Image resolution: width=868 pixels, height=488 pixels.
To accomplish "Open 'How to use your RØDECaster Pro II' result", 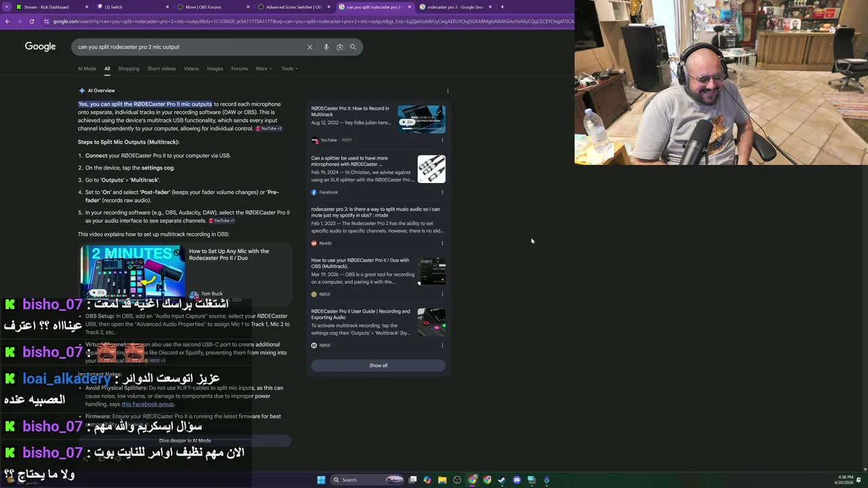I will click(x=360, y=263).
